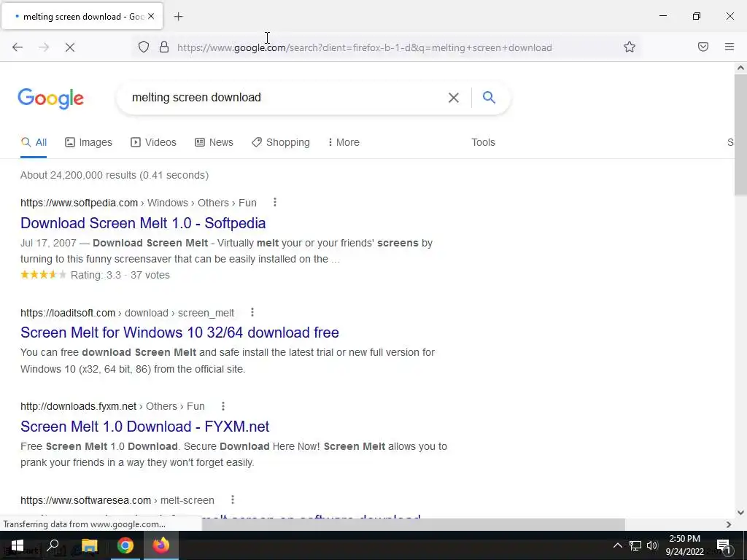The width and height of the screenshot is (747, 560).
Task: Click the site security padlock icon
Action: 164,47
